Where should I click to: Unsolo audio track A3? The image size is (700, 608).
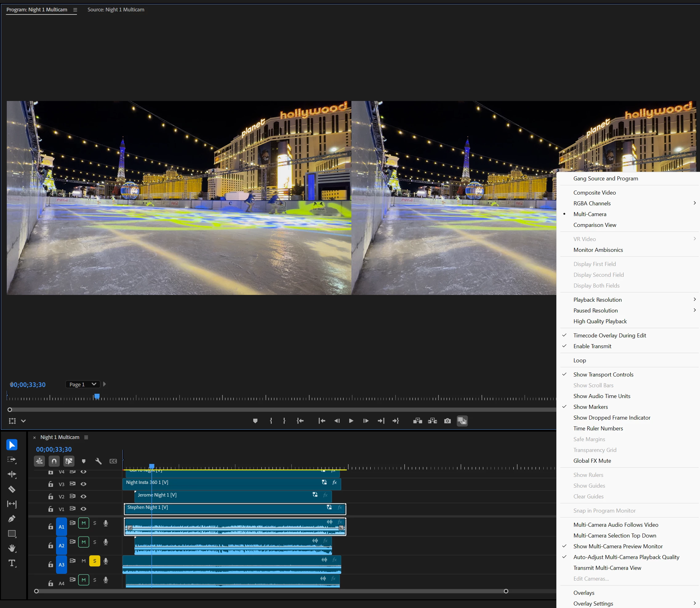click(x=95, y=561)
